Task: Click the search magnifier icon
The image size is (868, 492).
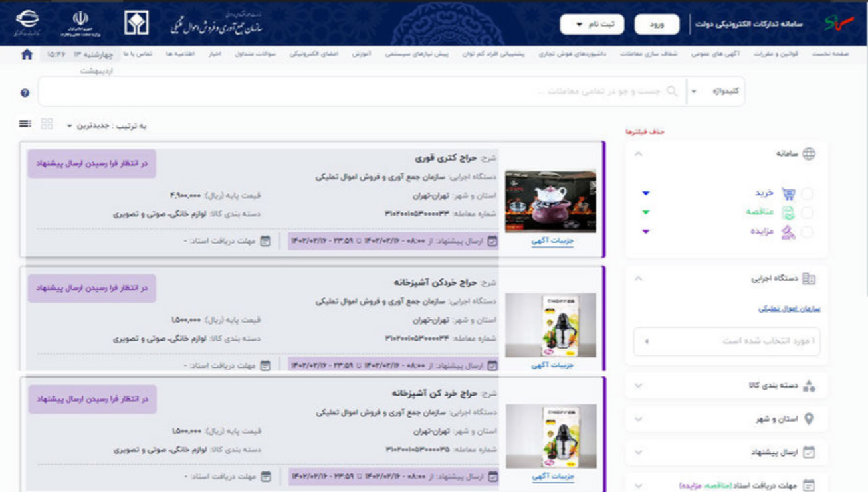Action: 672,91
